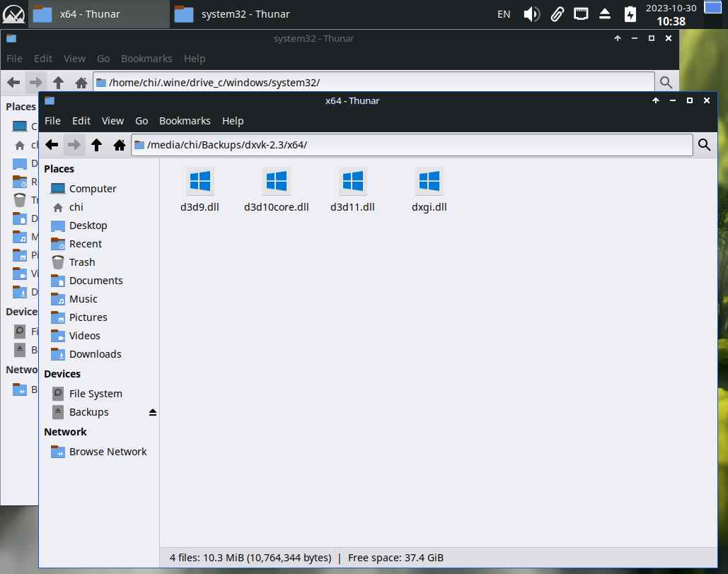Go forward in the system32 window
Viewport: 728px width, 574px height.
pyautogui.click(x=36, y=83)
